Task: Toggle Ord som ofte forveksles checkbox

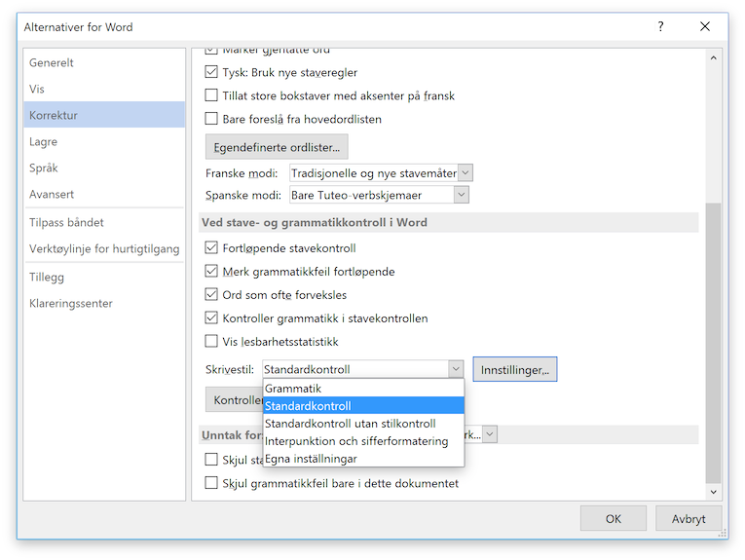Action: tap(211, 295)
